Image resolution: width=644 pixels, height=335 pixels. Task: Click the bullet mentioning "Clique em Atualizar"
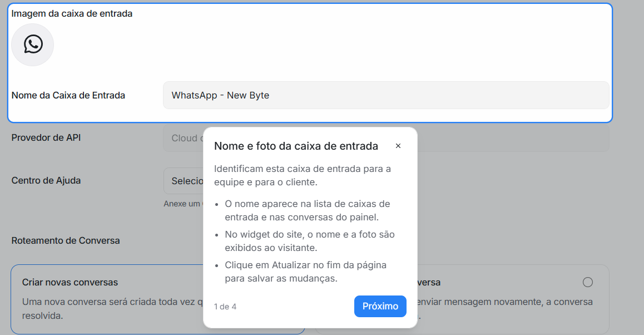pos(305,272)
